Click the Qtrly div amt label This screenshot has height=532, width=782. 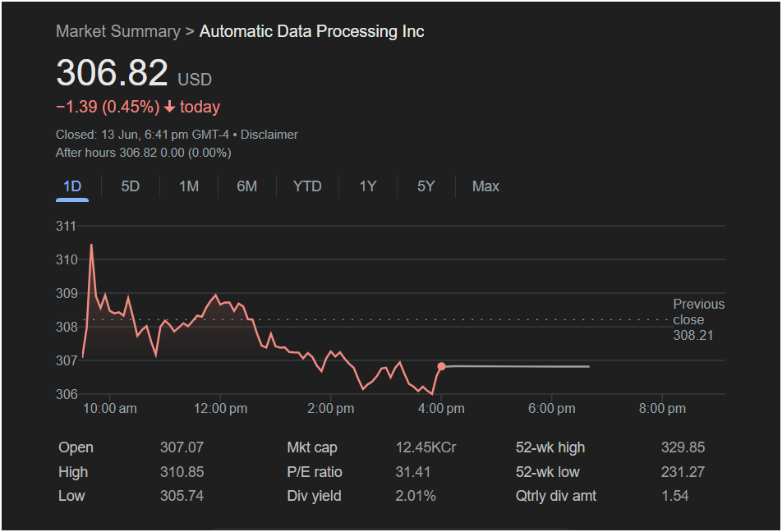coord(556,496)
